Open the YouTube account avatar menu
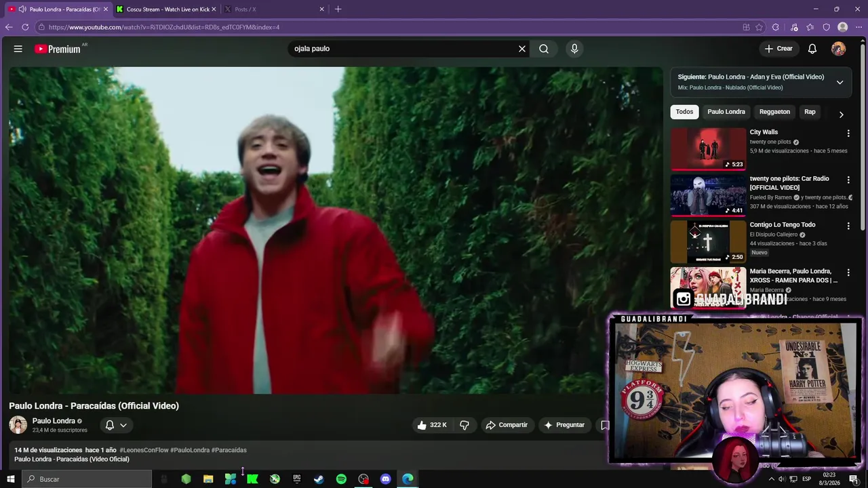 point(839,49)
